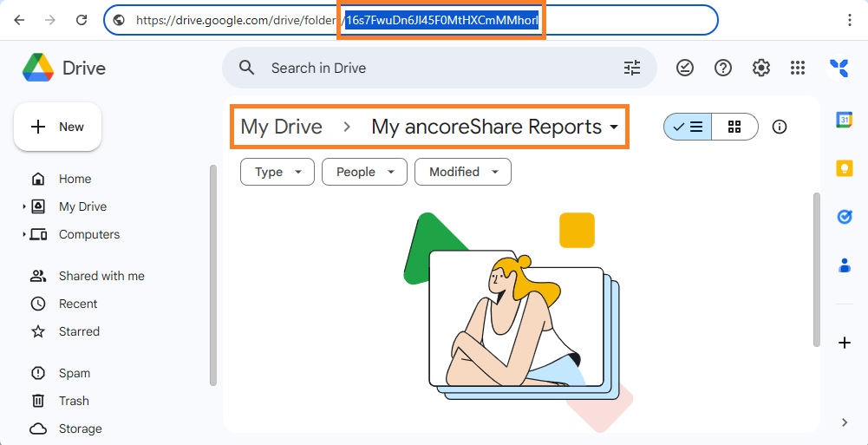Click the browser forward arrow
The height and width of the screenshot is (445, 868).
pos(50,21)
